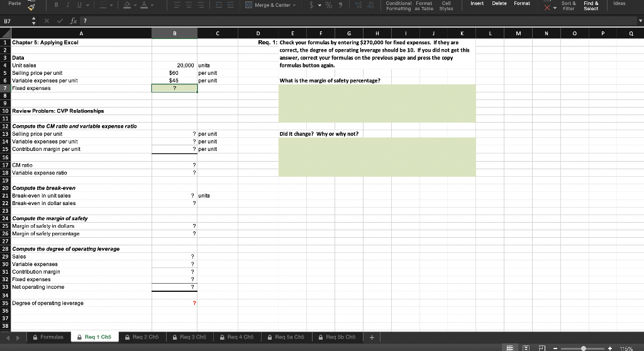Confirm entry with the checkmark

(x=60, y=21)
